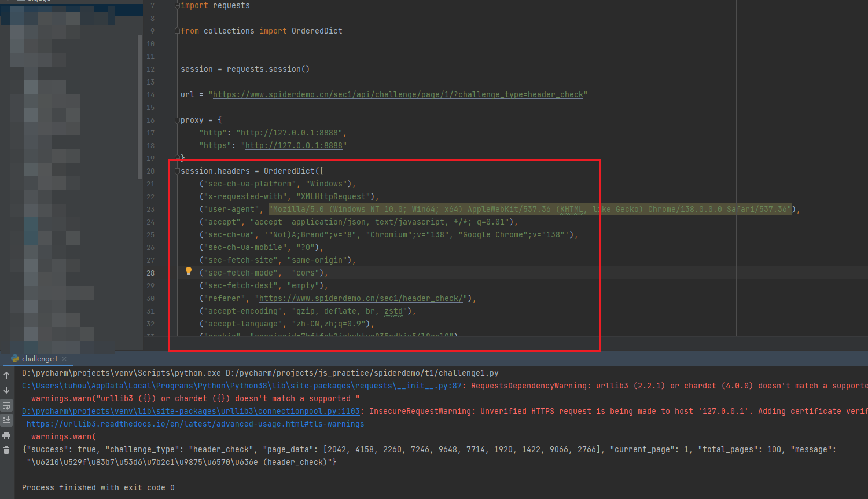Viewport: 868px width, 499px height.
Task: Click the Python icon on challenge1 tab
Action: tap(15, 359)
